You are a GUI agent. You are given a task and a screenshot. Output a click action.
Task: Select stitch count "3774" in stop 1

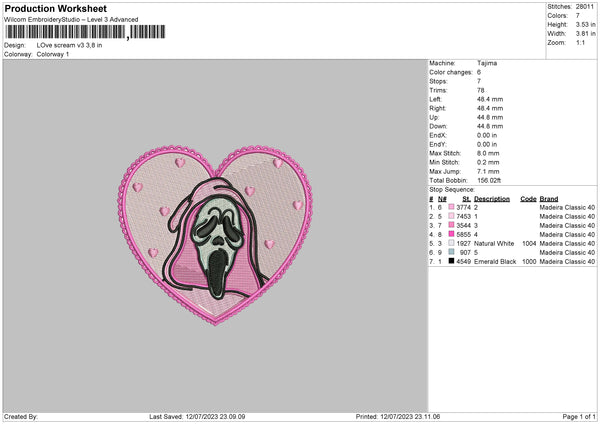coord(463,207)
